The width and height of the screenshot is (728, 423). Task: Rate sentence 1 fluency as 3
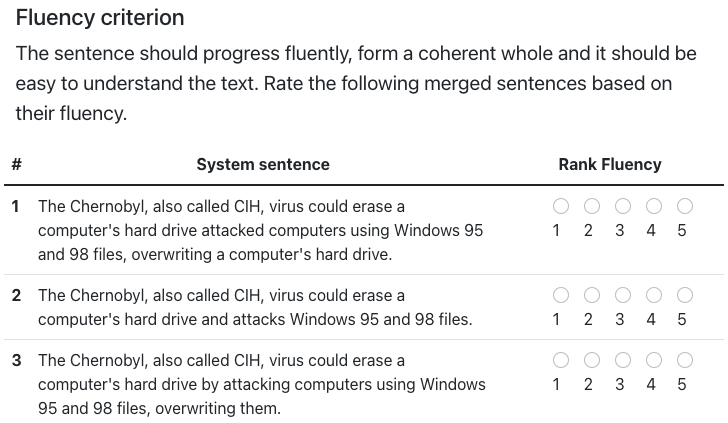point(623,206)
